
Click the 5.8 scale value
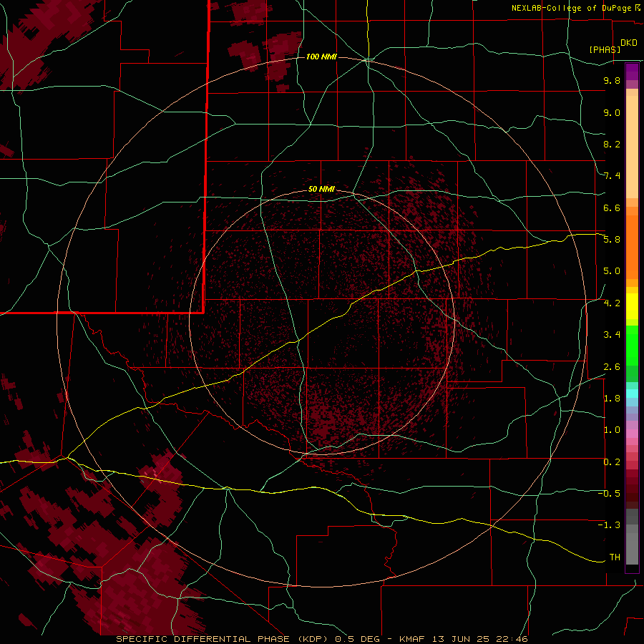point(612,240)
